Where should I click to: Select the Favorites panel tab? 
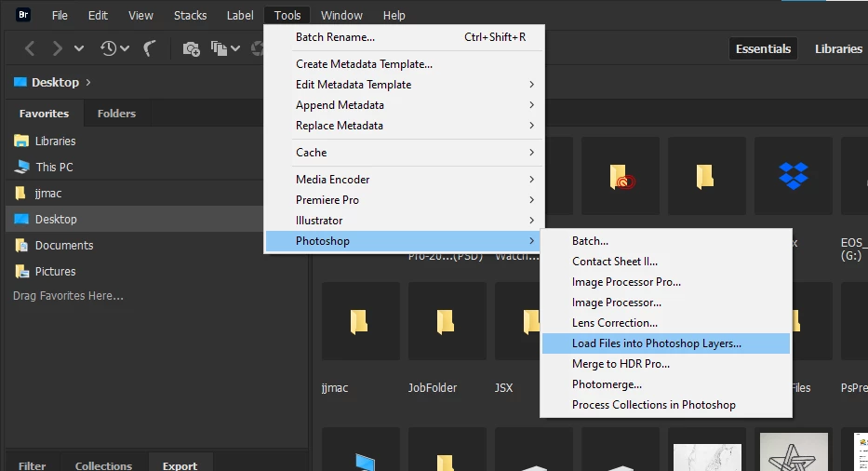45,114
